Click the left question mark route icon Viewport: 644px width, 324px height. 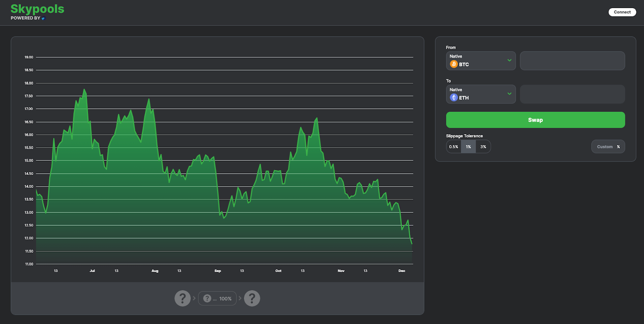point(182,299)
